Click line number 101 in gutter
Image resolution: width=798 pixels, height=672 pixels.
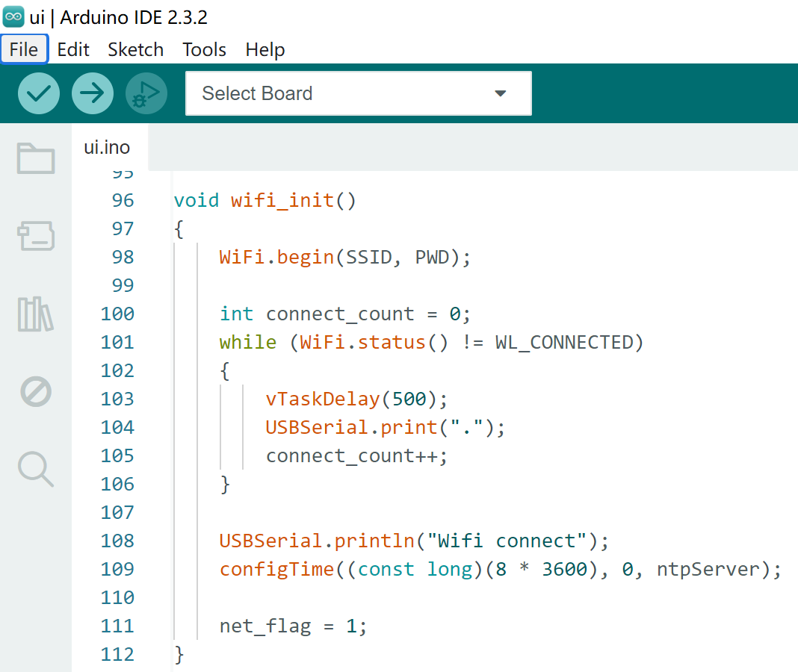[117, 343]
